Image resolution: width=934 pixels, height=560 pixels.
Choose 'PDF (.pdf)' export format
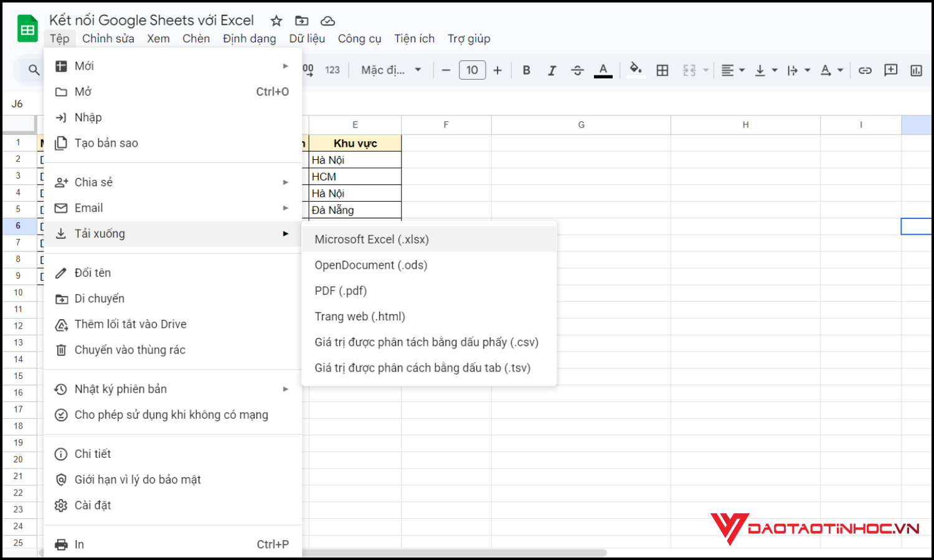341,290
